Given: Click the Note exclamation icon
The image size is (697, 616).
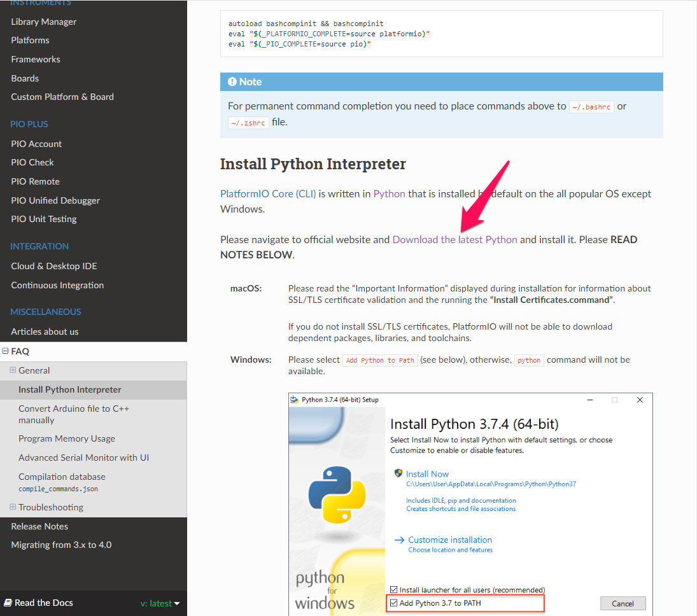Looking at the screenshot, I should (232, 82).
